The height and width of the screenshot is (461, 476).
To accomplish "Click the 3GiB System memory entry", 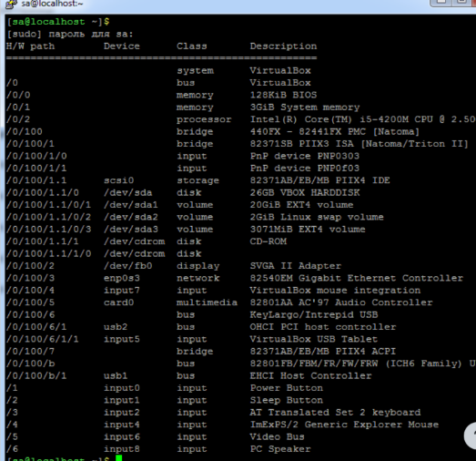I will click(x=305, y=108).
